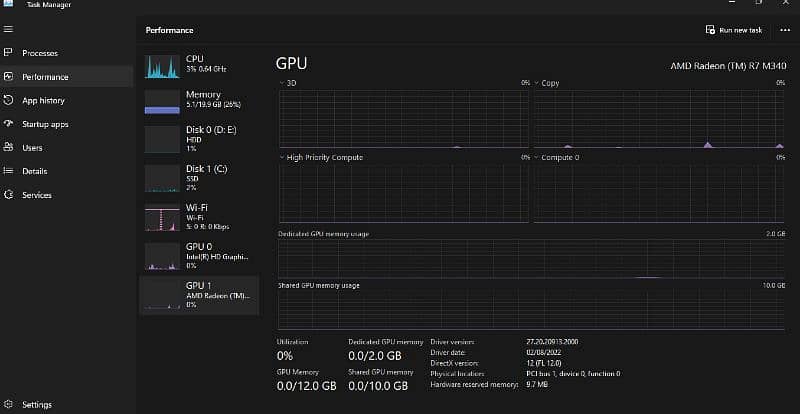Select GPU 0 Intel HD Graphics thumbnail
800x414 pixels.
point(161,256)
